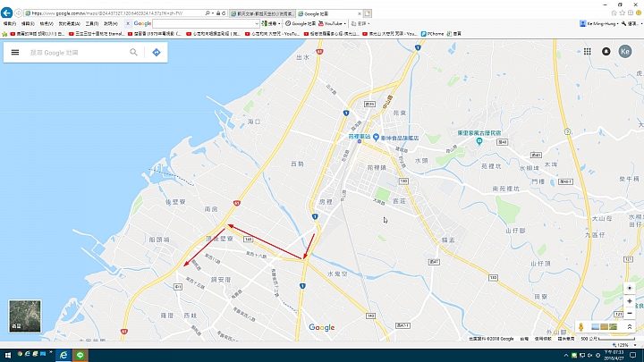Click the browser forward arrow button
Image resolution: width=644 pixels, height=362 pixels.
pos(18,13)
